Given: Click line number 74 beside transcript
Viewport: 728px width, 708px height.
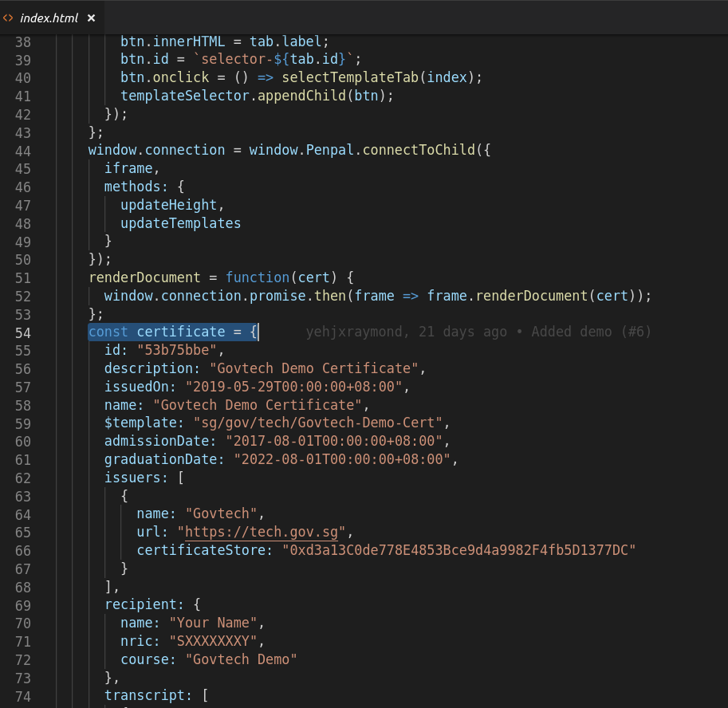Looking at the screenshot, I should pos(22,696).
